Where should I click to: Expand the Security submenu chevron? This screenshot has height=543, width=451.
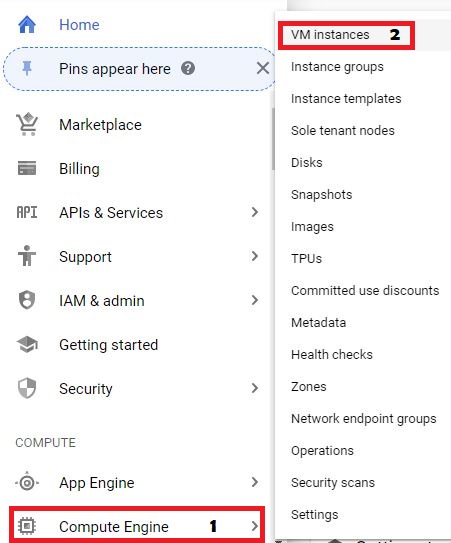coord(255,388)
